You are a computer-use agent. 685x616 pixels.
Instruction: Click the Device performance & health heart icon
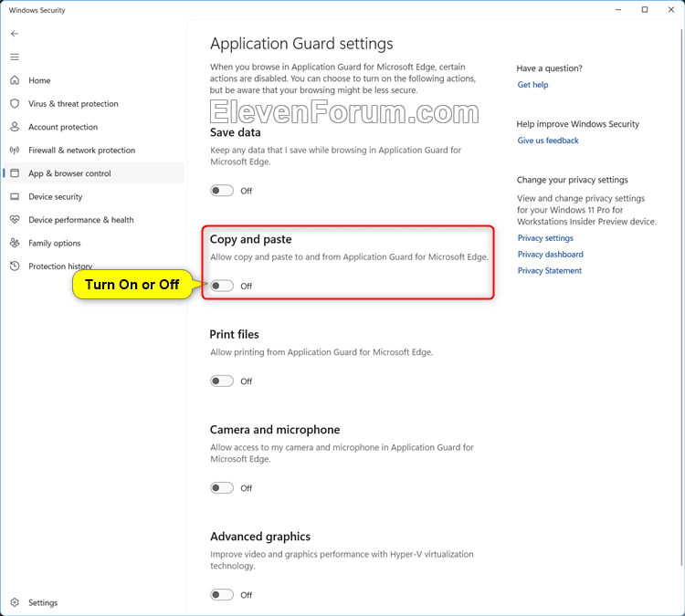click(x=15, y=220)
